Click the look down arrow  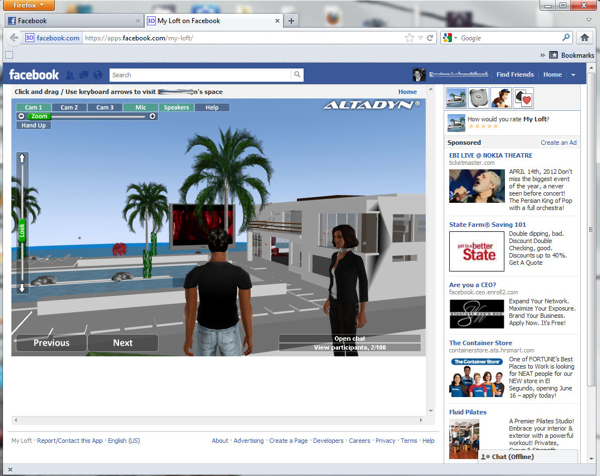22,288
